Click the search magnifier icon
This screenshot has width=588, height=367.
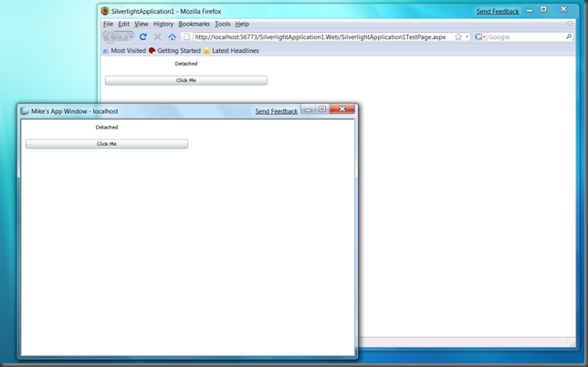[x=569, y=37]
